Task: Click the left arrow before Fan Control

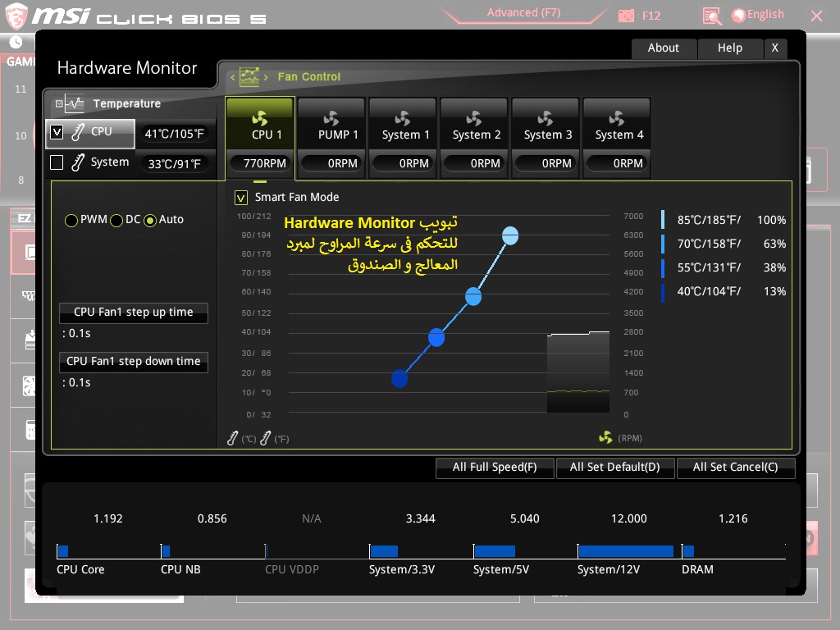Action: tap(232, 77)
